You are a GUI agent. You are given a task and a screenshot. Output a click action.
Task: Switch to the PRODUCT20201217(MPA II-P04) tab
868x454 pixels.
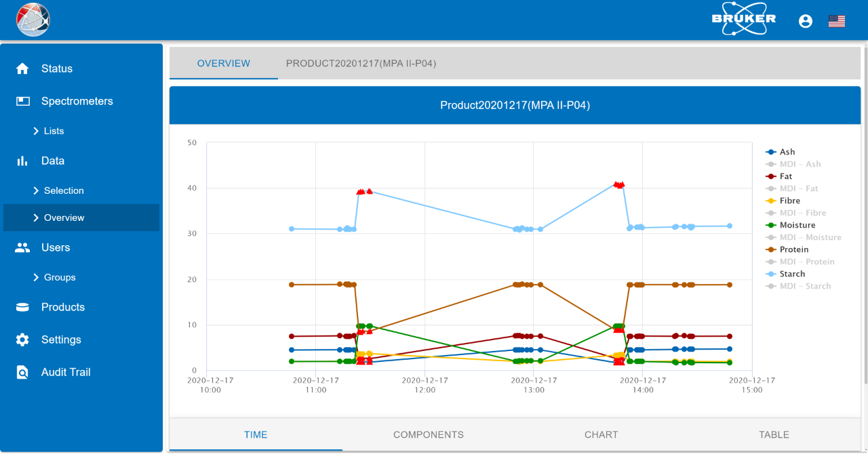[x=361, y=63]
